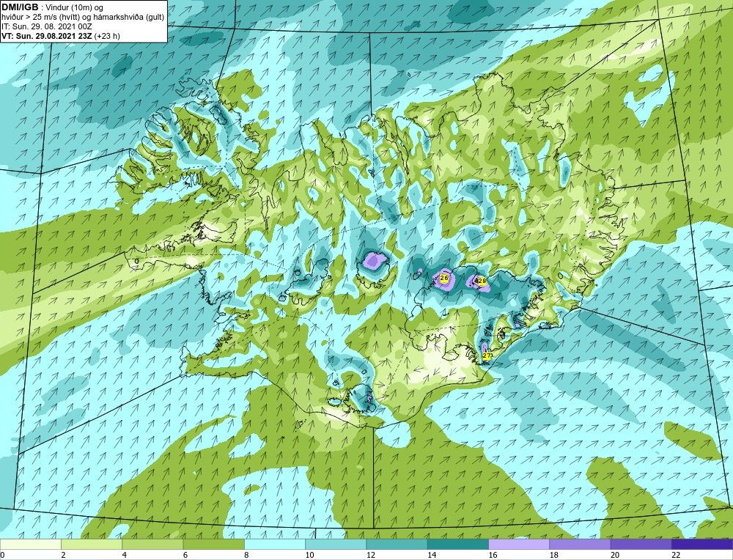The height and width of the screenshot is (560, 733).
Task: Click the yellow gust marker labeled 28
Action: pyautogui.click(x=482, y=281)
